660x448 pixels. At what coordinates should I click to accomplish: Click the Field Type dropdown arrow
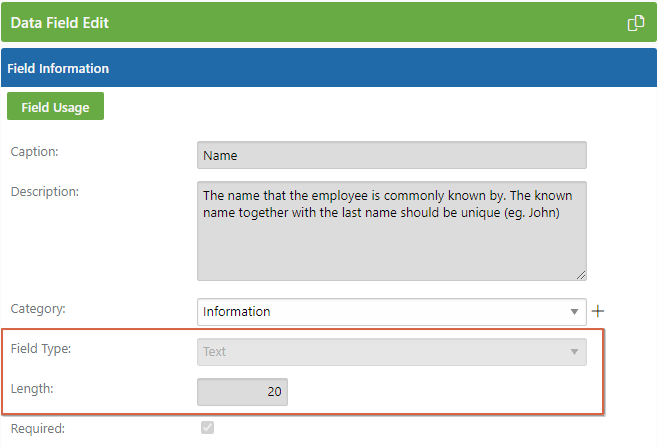pyautogui.click(x=574, y=352)
